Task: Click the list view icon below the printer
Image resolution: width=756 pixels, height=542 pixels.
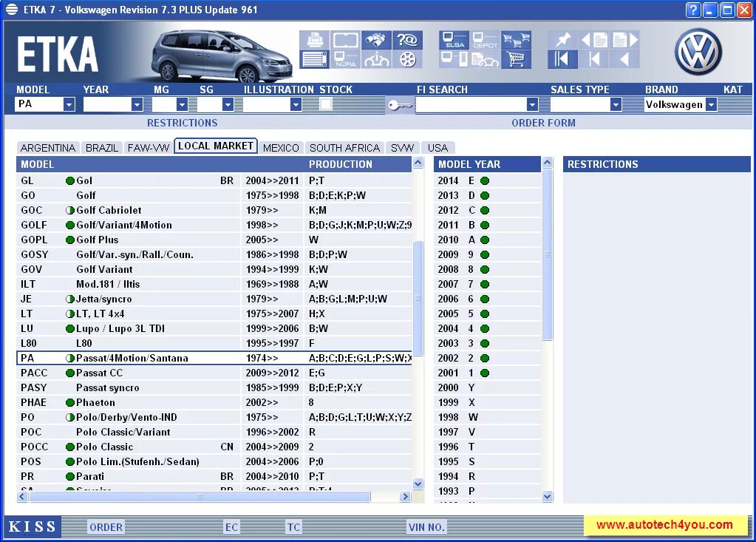Action: 315,59
